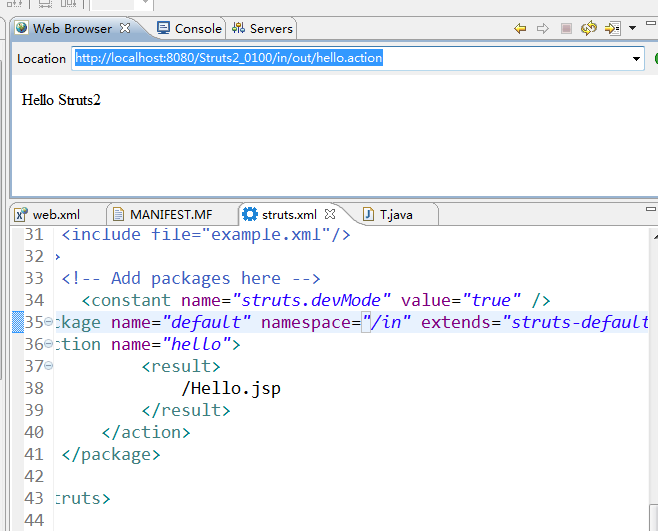This screenshot has width=658, height=531.
Task: Minimize the Web Browser view panel
Action: click(651, 23)
